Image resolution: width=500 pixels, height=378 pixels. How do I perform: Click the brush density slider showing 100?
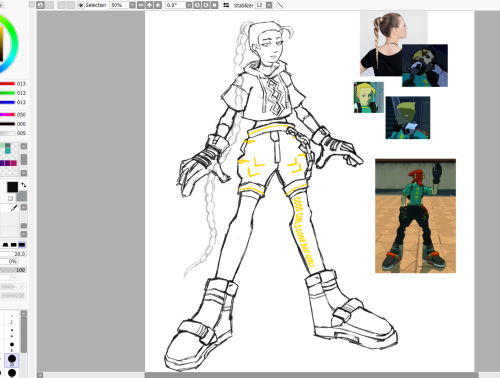(x=13, y=270)
